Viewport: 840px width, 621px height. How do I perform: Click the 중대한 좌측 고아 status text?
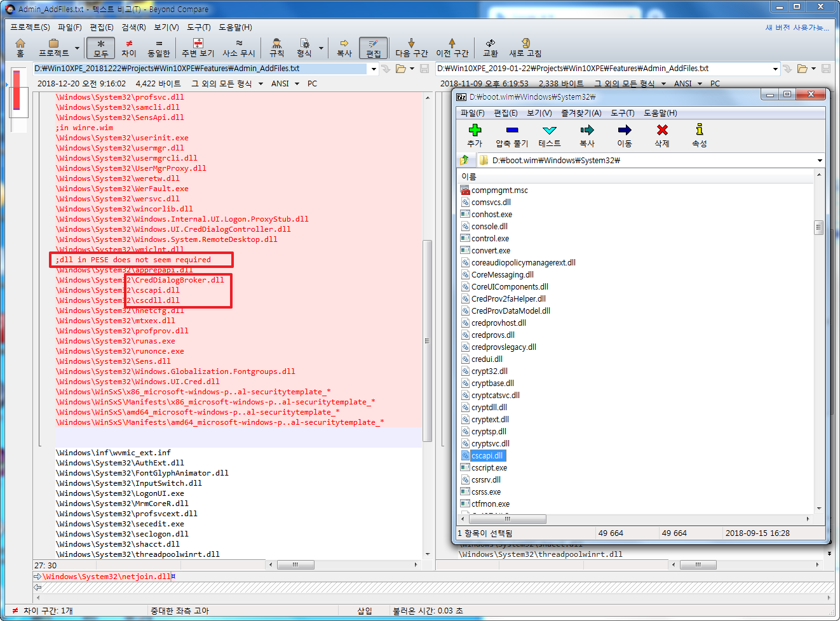(180, 611)
